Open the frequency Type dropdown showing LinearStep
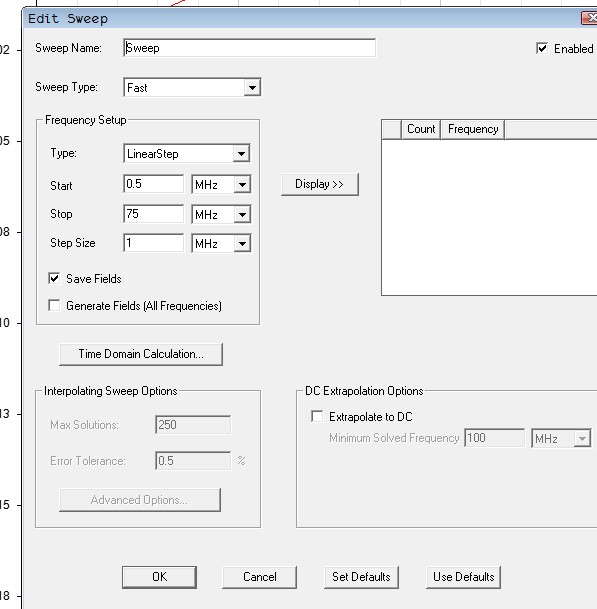The image size is (597, 609). pos(187,154)
